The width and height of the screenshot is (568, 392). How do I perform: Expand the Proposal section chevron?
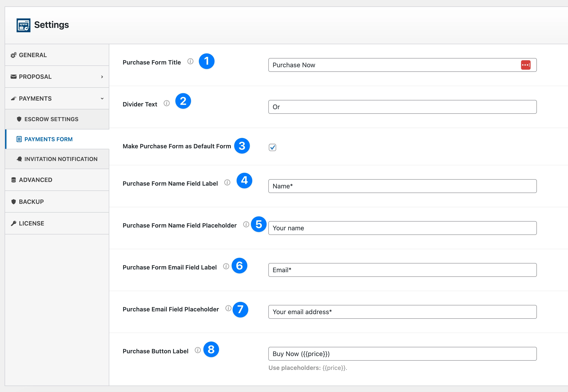point(102,77)
